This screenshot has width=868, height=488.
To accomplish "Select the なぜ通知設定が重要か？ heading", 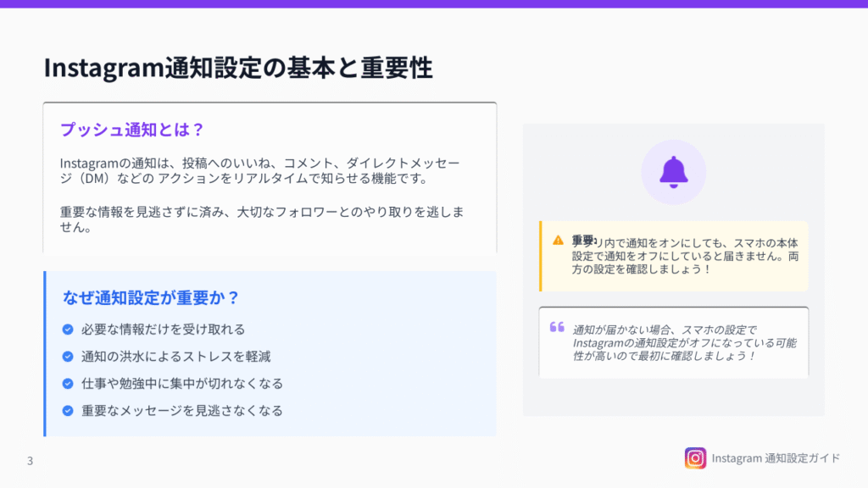I will coord(151,297).
